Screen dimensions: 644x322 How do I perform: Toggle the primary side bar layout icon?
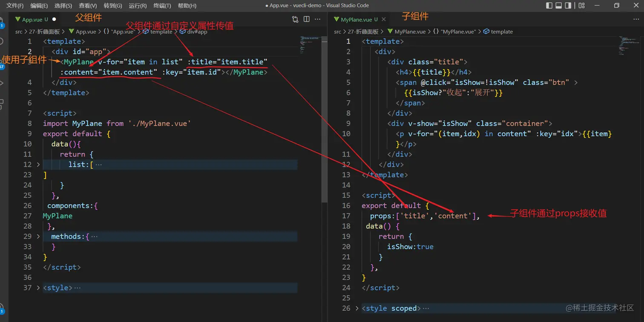(549, 6)
